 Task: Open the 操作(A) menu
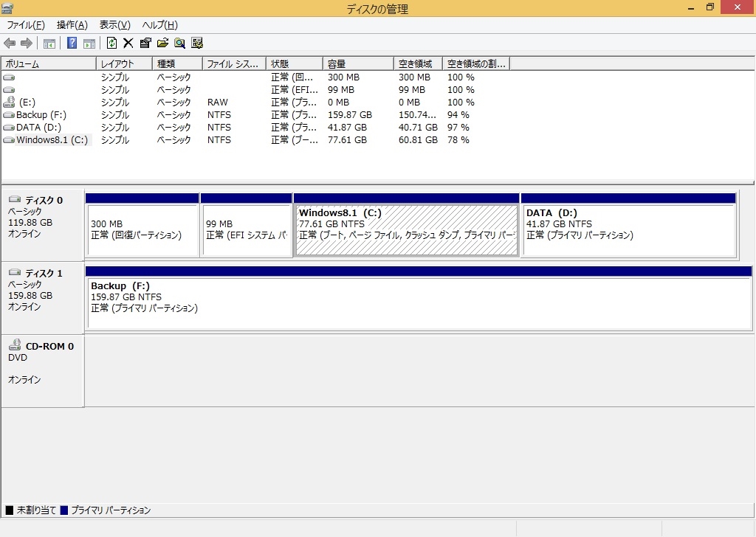click(72, 25)
